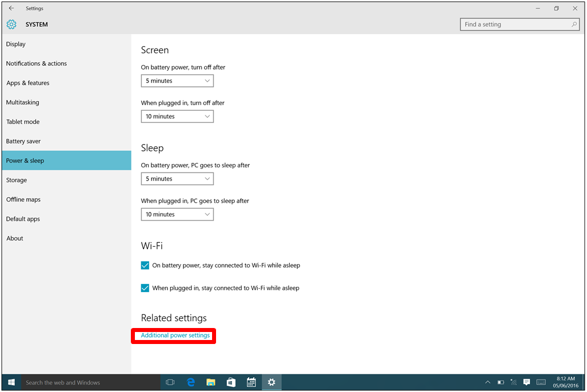
Task: Click Search the web and Windows box
Action: pyautogui.click(x=90, y=382)
